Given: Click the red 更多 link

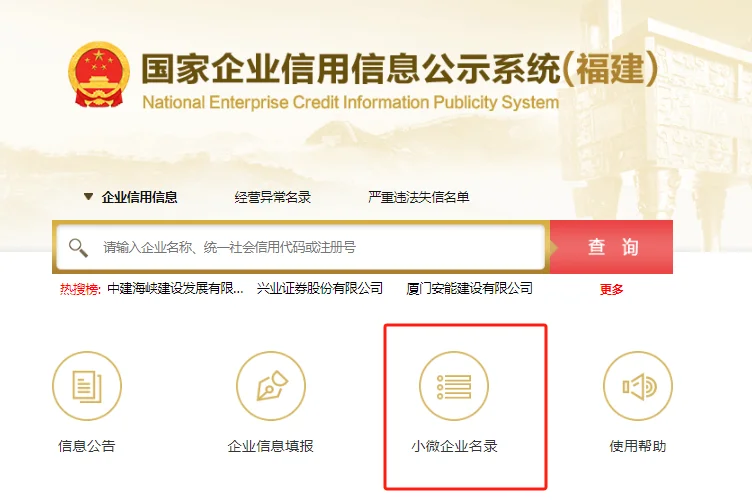Looking at the screenshot, I should point(611,290).
